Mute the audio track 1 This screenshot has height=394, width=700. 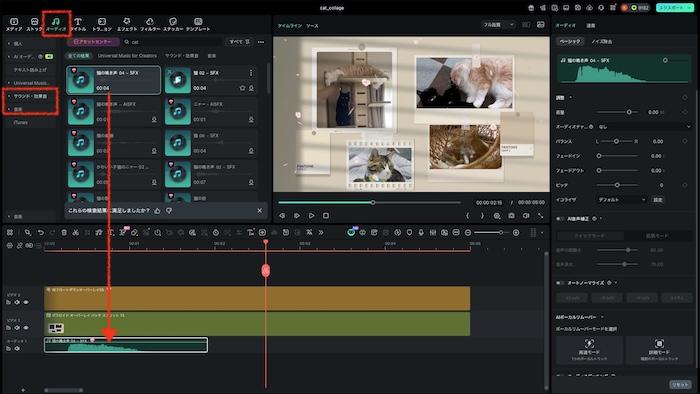tap(17, 349)
